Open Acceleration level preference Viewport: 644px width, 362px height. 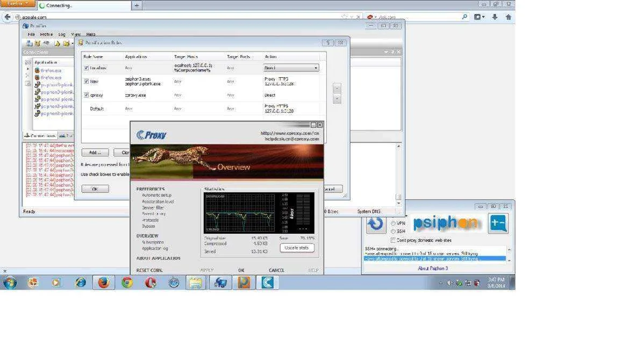click(x=158, y=201)
